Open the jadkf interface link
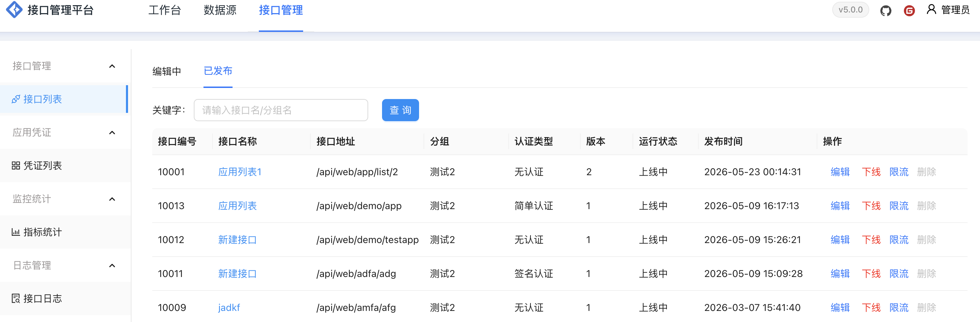The image size is (980, 322). coord(229,307)
